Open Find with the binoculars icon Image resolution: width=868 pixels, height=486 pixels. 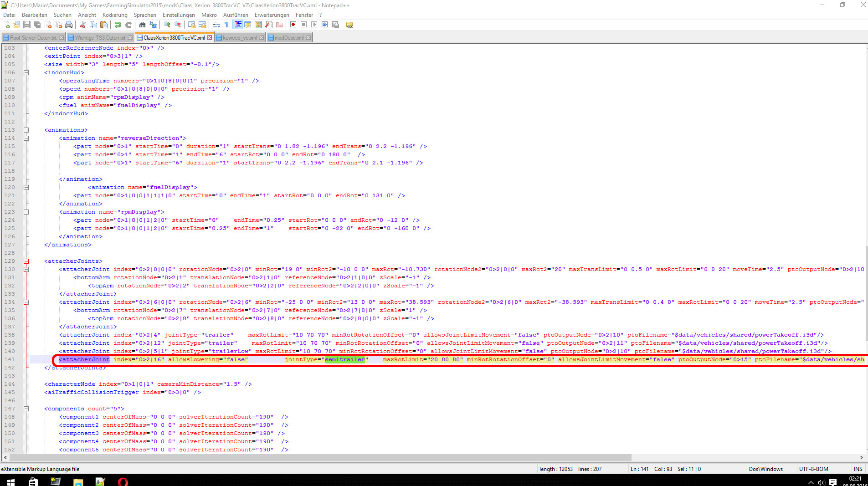(x=143, y=25)
